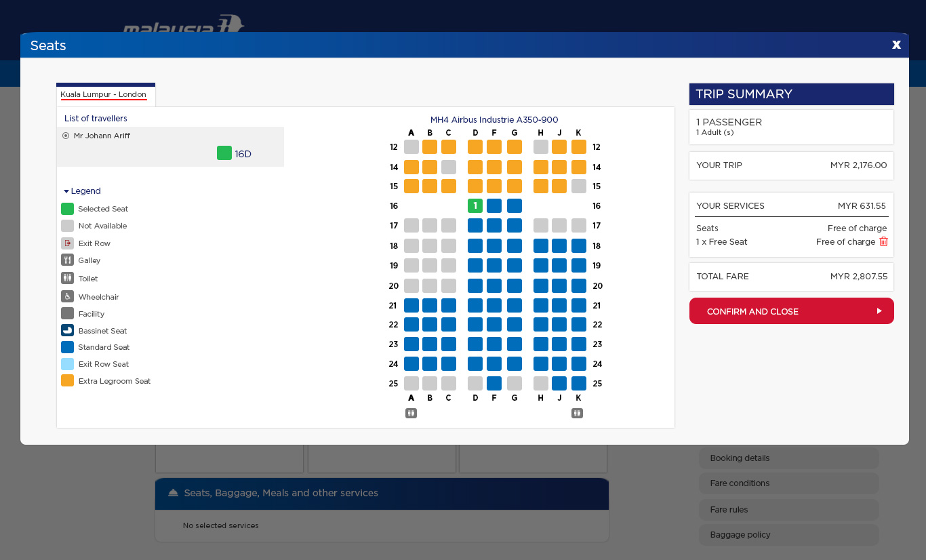Open the Kuala Lumpur - London tab
Viewport: 926px width, 560px height.
104,94
